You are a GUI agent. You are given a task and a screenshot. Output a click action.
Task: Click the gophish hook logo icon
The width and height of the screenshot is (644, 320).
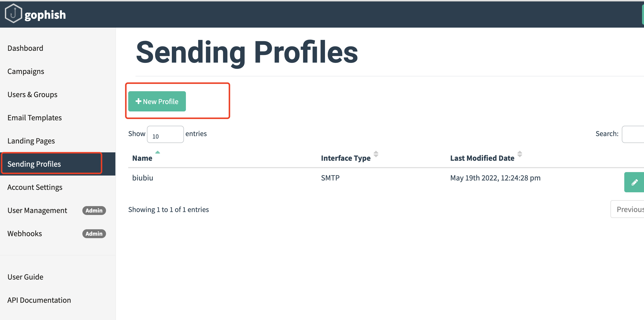point(13,14)
